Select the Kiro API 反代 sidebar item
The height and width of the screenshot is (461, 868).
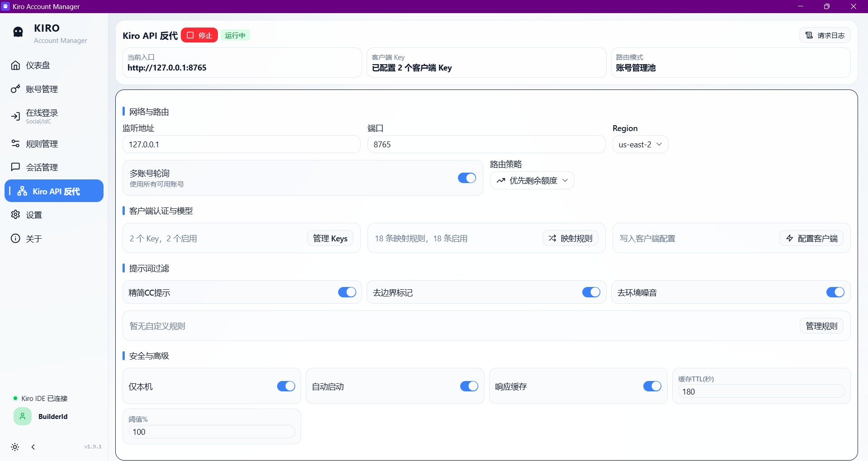tap(54, 191)
